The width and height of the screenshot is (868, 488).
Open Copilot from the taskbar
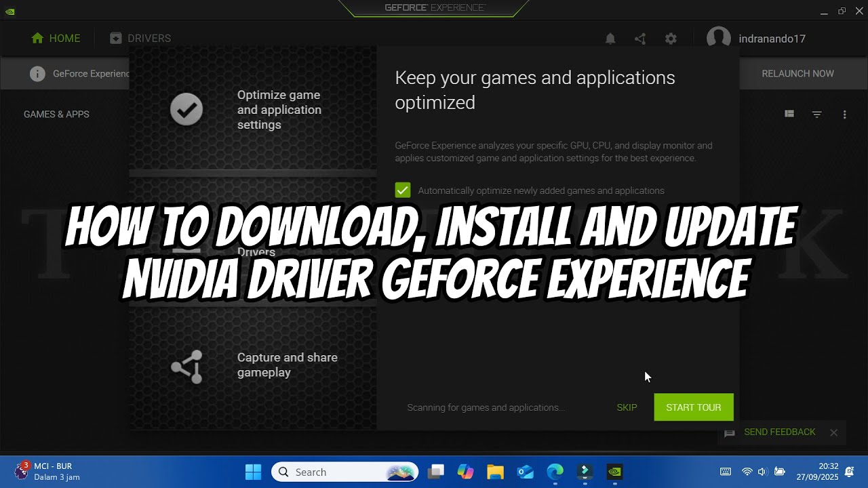tap(466, 472)
